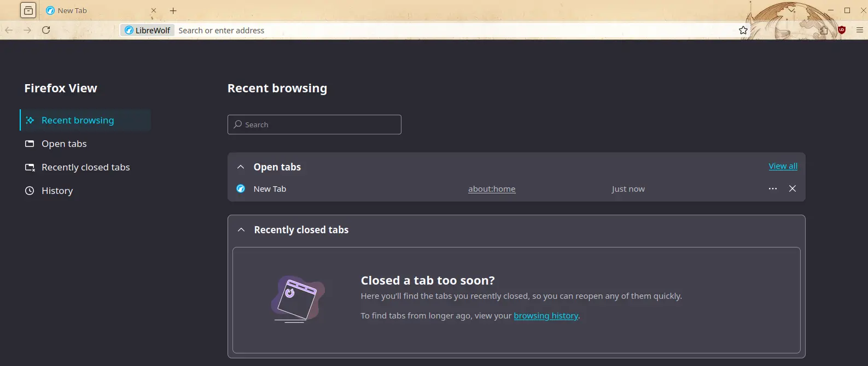Click the browsing history link
This screenshot has height=366, width=868.
(546, 316)
